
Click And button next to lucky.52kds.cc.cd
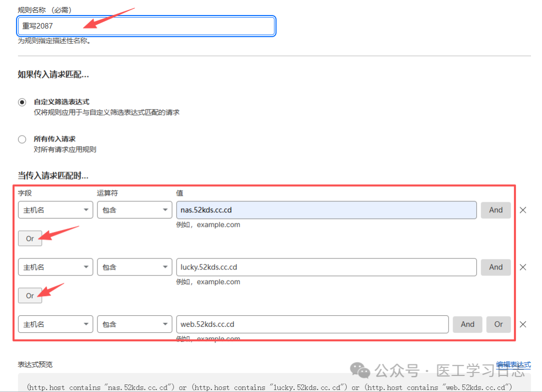coord(495,268)
